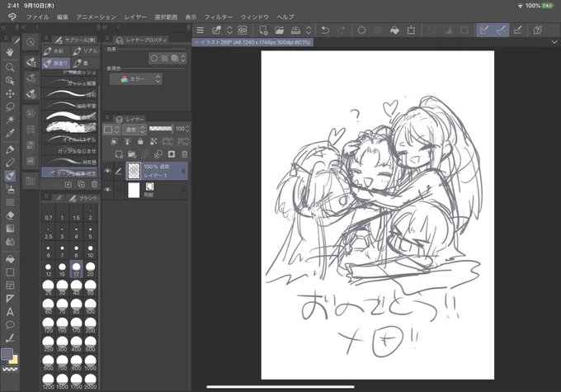Open the 通常 blending mode dropdown

click(134, 130)
